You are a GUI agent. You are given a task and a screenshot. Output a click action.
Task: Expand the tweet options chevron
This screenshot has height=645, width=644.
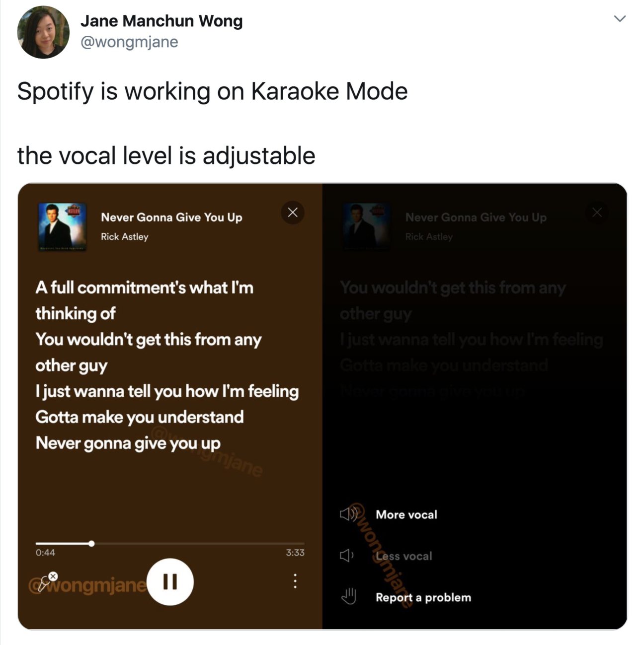pos(620,19)
